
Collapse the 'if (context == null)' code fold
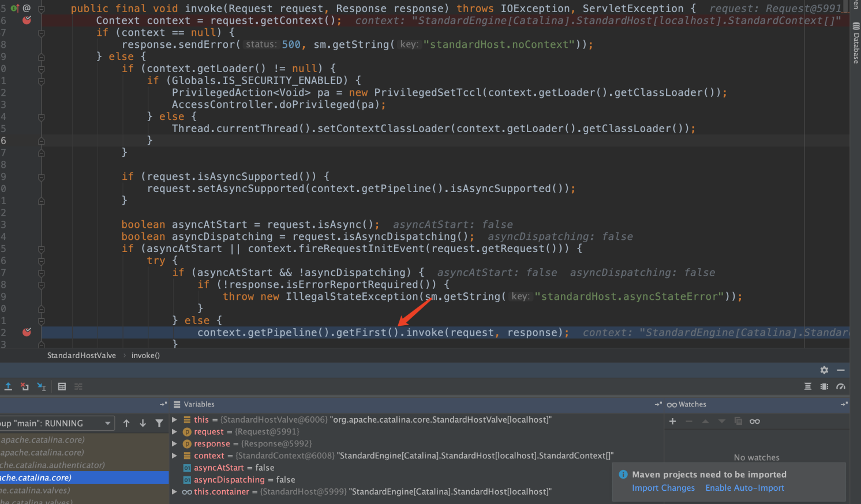point(41,33)
